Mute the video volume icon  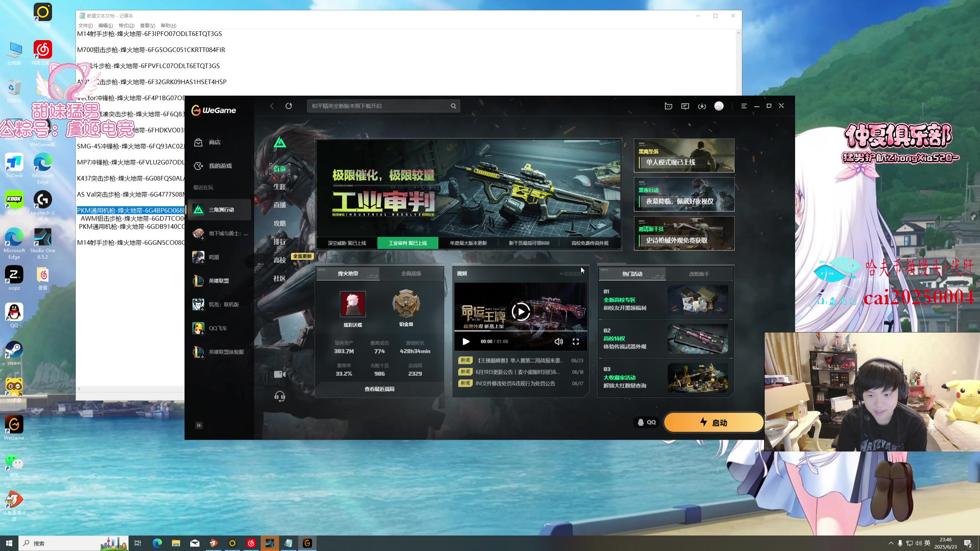pos(559,342)
